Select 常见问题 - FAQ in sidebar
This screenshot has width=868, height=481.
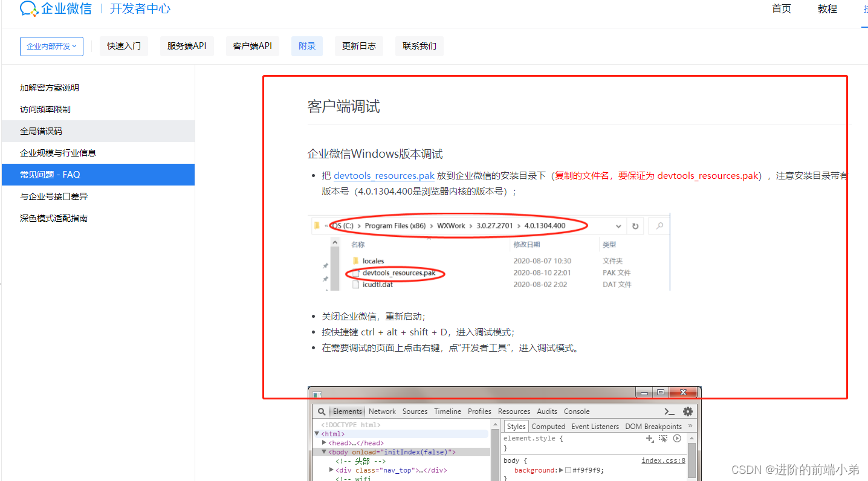point(98,175)
